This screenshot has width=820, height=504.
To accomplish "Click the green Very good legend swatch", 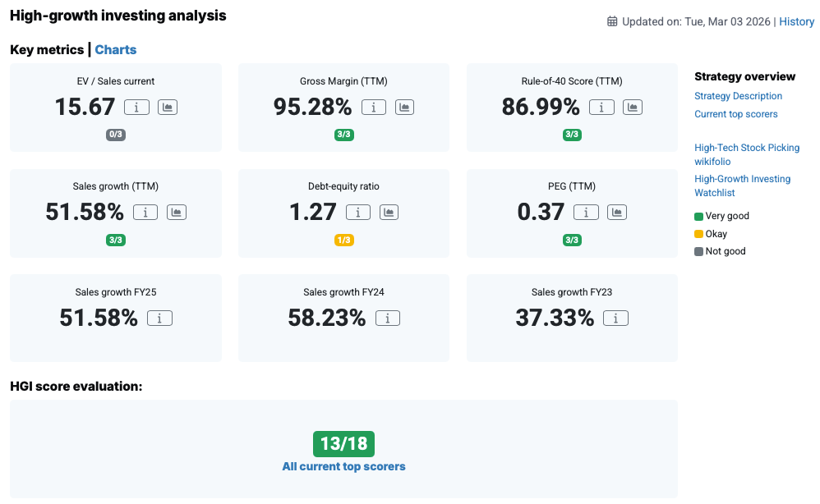I will point(699,217).
